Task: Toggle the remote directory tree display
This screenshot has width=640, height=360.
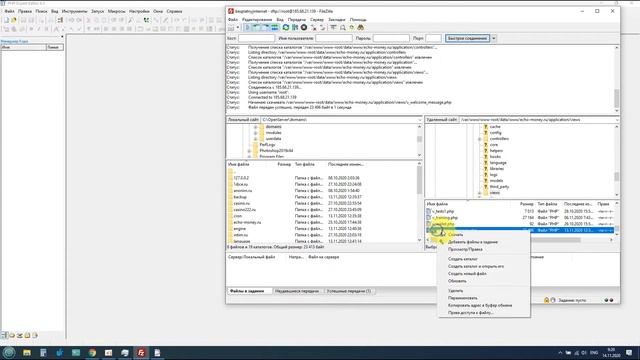Action: click(265, 28)
